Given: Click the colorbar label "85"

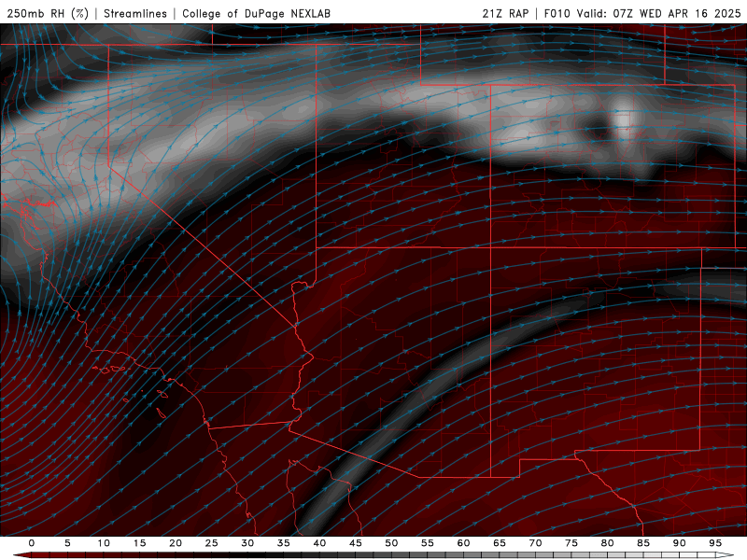Looking at the screenshot, I should [643, 543].
